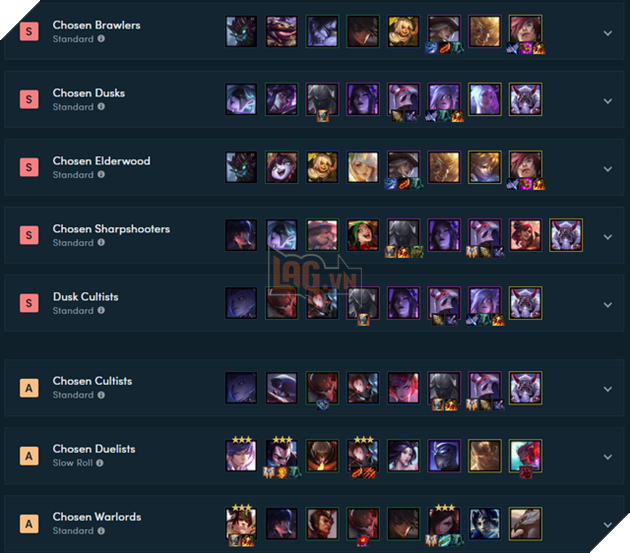Expand the Chosen Dusks comp details
Screen dimensions: 630x553
(608, 101)
